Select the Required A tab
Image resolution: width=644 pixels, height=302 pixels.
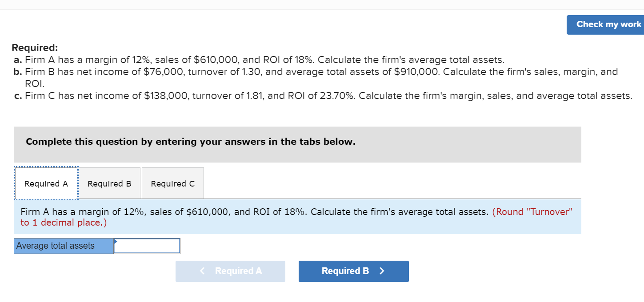(46, 183)
